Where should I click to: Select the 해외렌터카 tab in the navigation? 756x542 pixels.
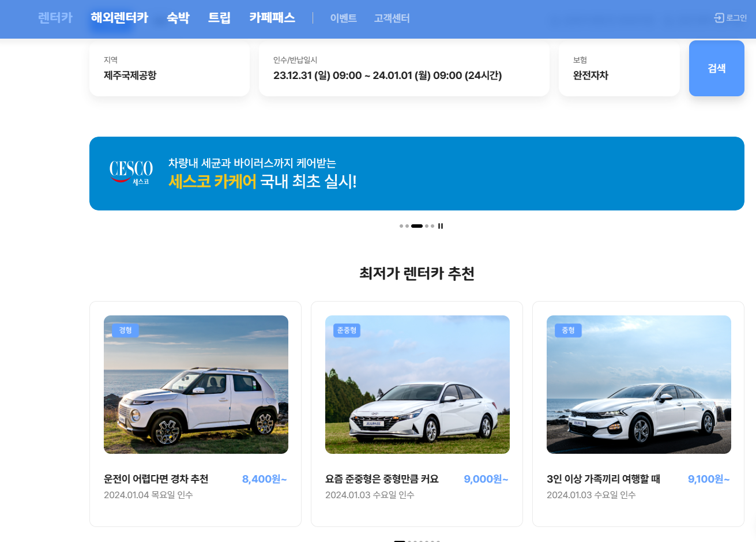pos(118,17)
